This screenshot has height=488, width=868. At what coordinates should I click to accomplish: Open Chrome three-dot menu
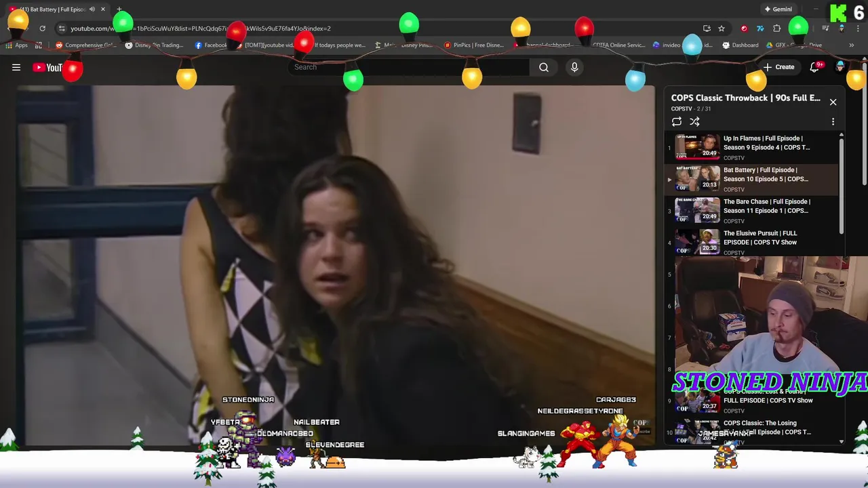[x=858, y=28]
